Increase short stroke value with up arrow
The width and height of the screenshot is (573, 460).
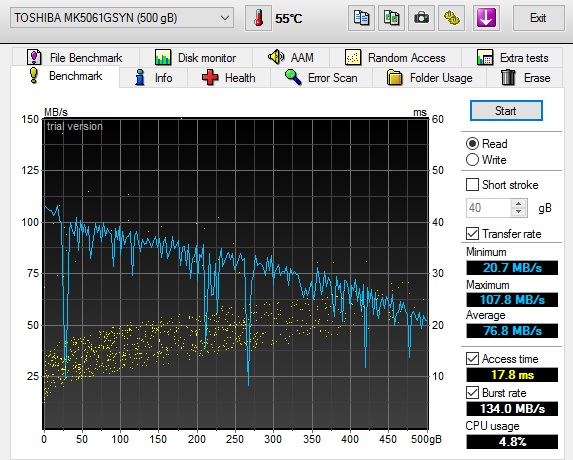coord(519,204)
